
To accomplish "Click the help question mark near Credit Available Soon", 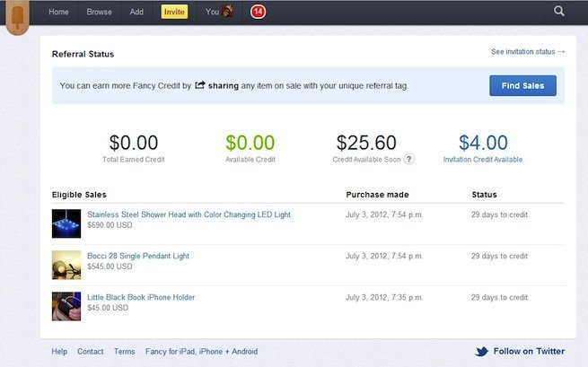I will 409,159.
